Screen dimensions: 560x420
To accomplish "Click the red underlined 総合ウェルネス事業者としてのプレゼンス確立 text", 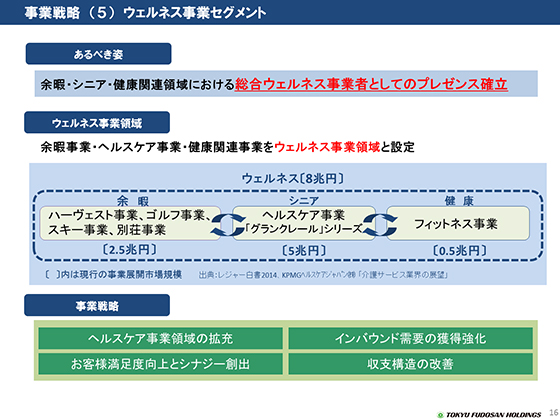I will click(371, 85).
